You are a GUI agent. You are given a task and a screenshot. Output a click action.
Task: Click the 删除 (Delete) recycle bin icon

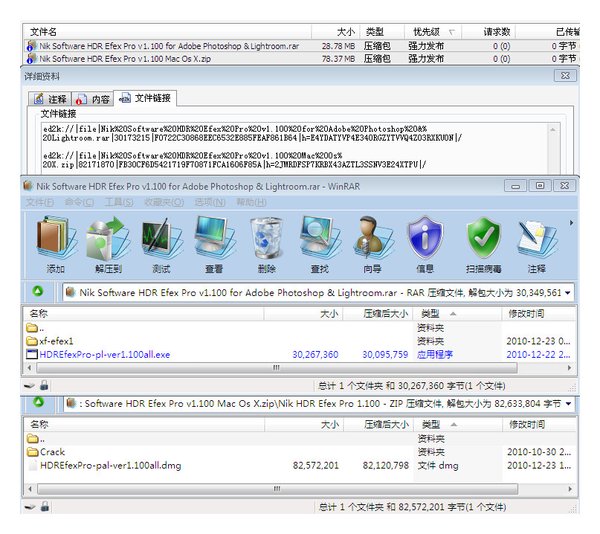click(x=267, y=238)
